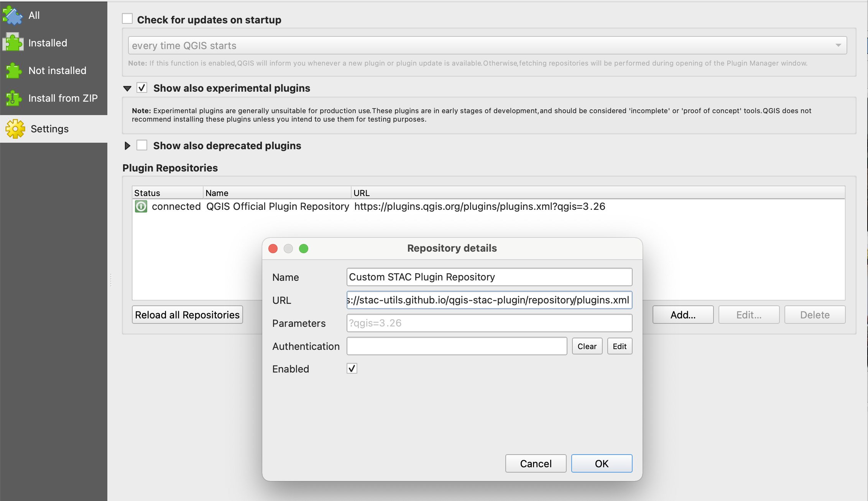868x501 pixels.
Task: Click the All plugins puzzle icon
Action: 13,15
